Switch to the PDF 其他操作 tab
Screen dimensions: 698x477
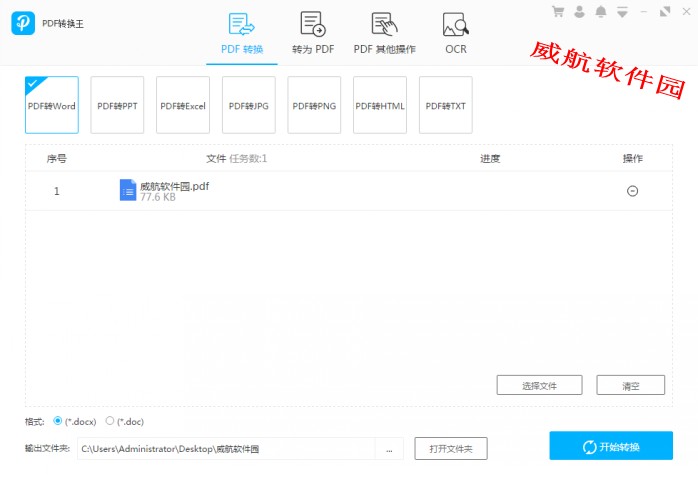click(384, 34)
